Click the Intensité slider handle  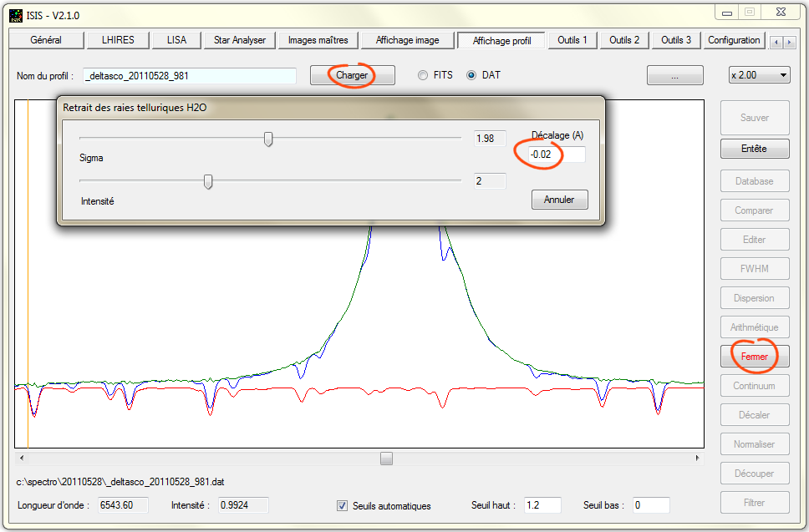(x=208, y=181)
